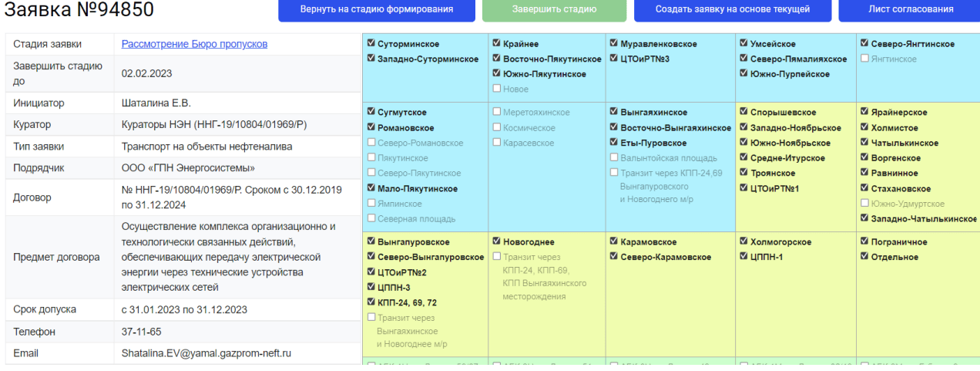Uncheck the 'Новогоднее' checkbox
Screen dimensions: 980x371
pos(497,242)
